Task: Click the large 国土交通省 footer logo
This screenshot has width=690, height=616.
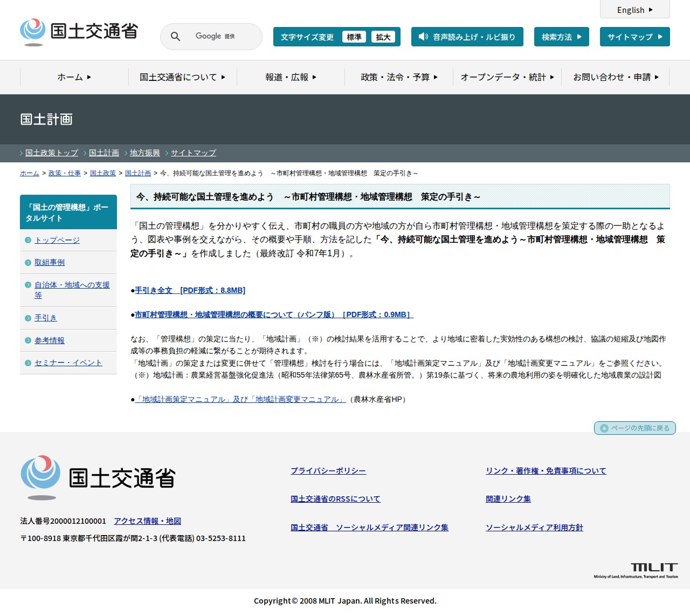Action: [x=98, y=478]
